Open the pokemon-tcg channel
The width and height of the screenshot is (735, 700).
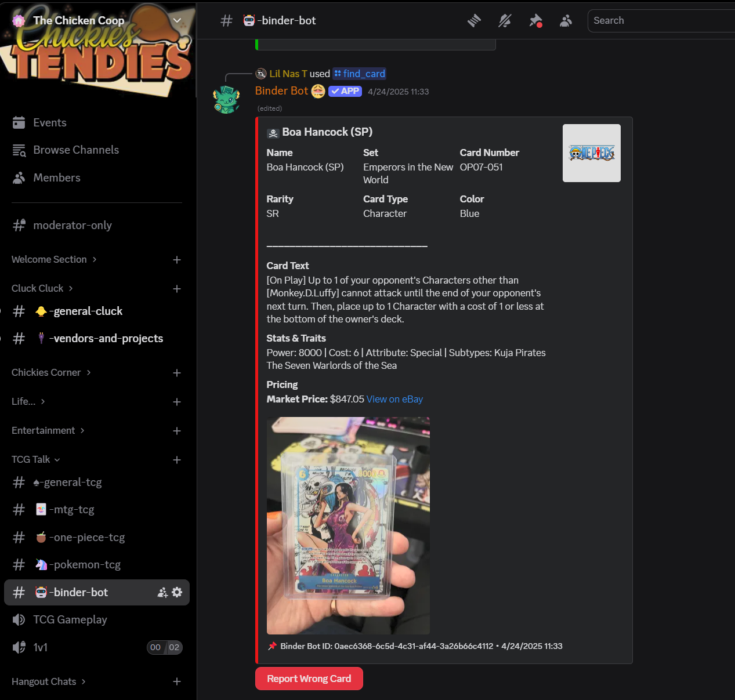click(97, 565)
